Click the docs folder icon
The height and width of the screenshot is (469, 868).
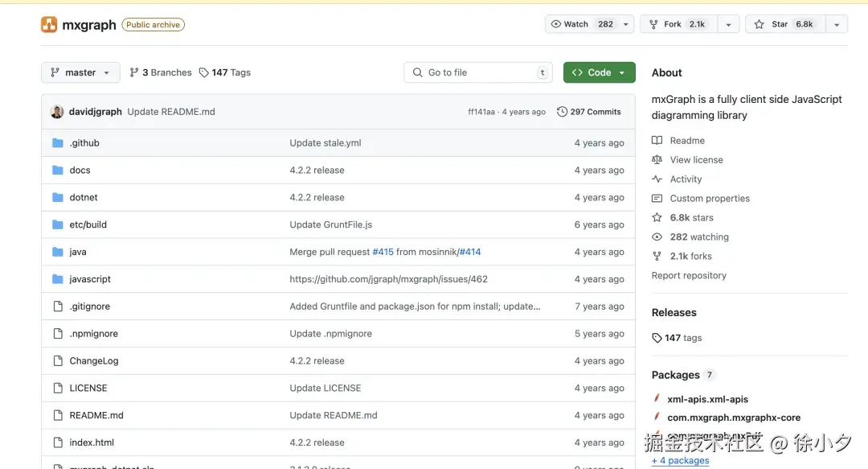click(x=58, y=171)
